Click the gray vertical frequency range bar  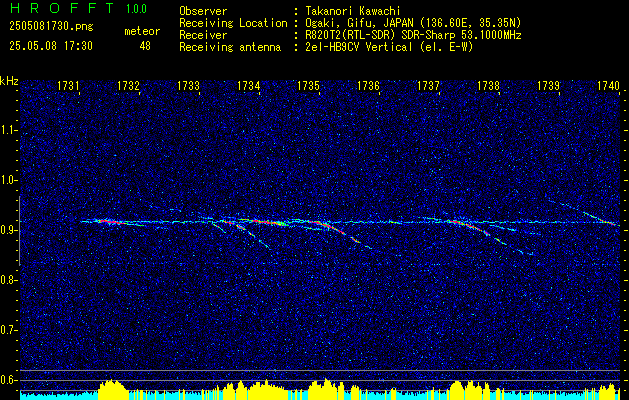[x=19, y=231]
